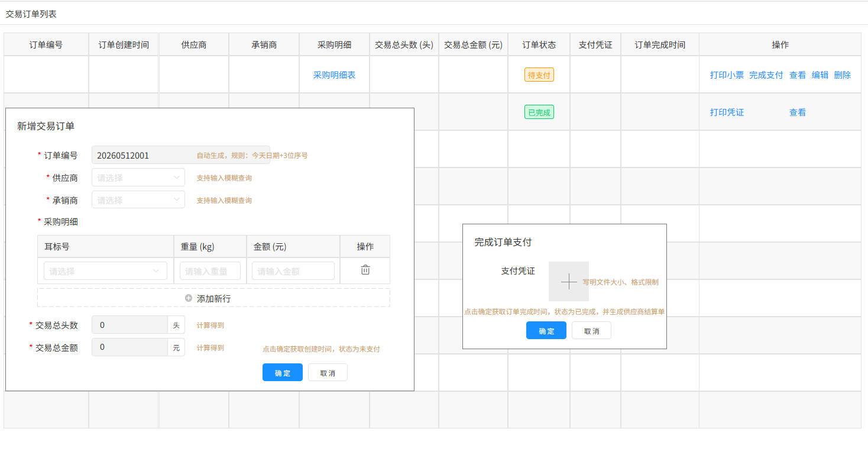
Task: Click the 采购明细 column header
Action: (335, 44)
